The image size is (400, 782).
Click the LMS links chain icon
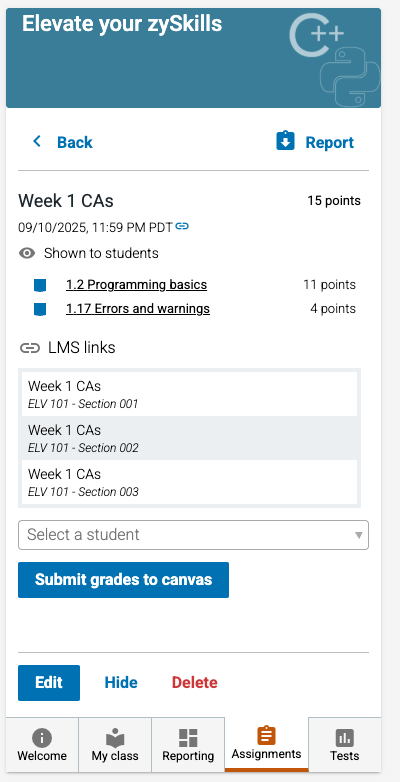coord(30,348)
